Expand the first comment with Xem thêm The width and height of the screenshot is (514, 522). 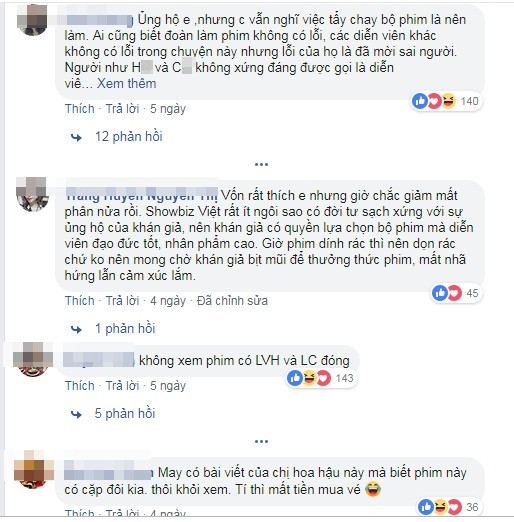click(126, 83)
